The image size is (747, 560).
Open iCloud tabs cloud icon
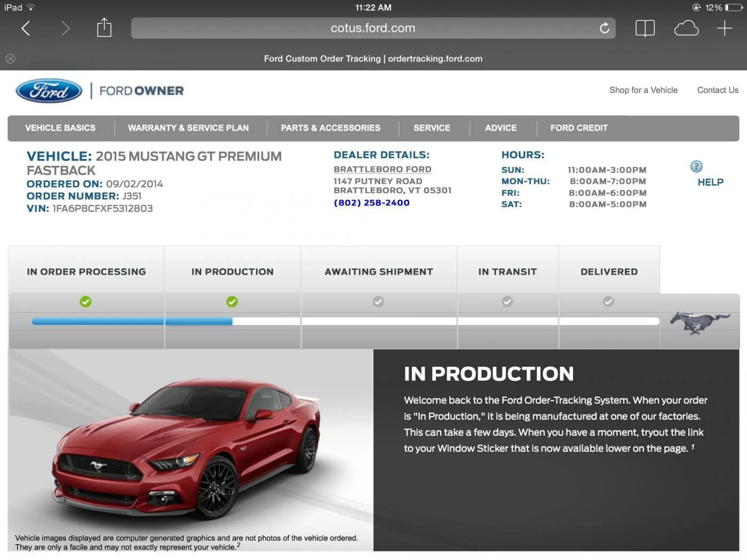[x=686, y=28]
